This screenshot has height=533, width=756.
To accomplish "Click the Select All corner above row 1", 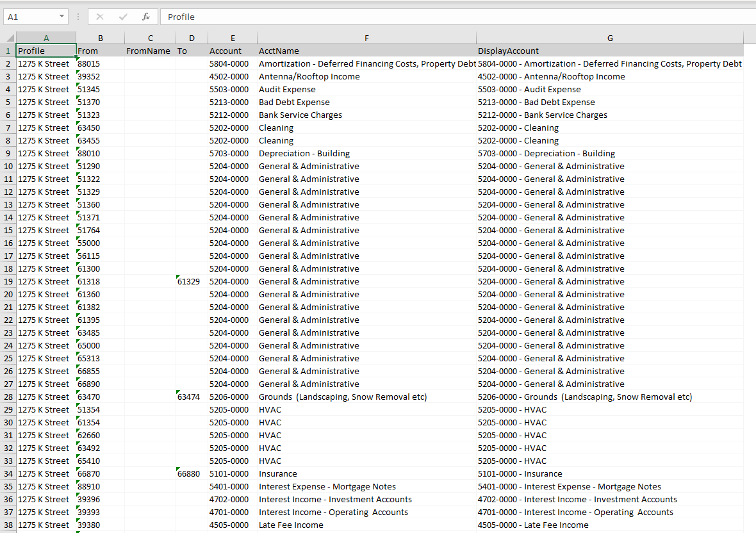I will (x=8, y=38).
